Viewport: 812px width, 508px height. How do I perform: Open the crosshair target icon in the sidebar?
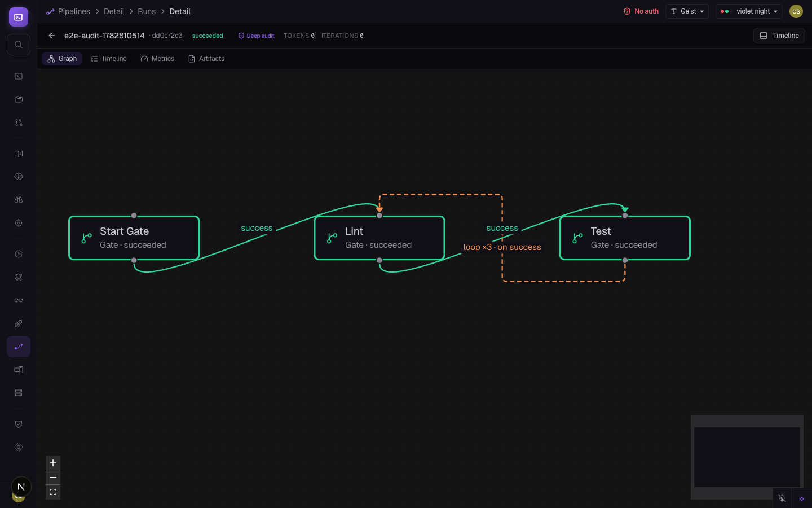19,223
